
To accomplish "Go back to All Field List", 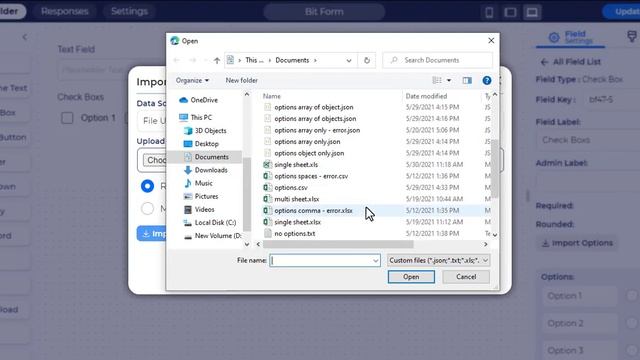I will click(x=571, y=62).
